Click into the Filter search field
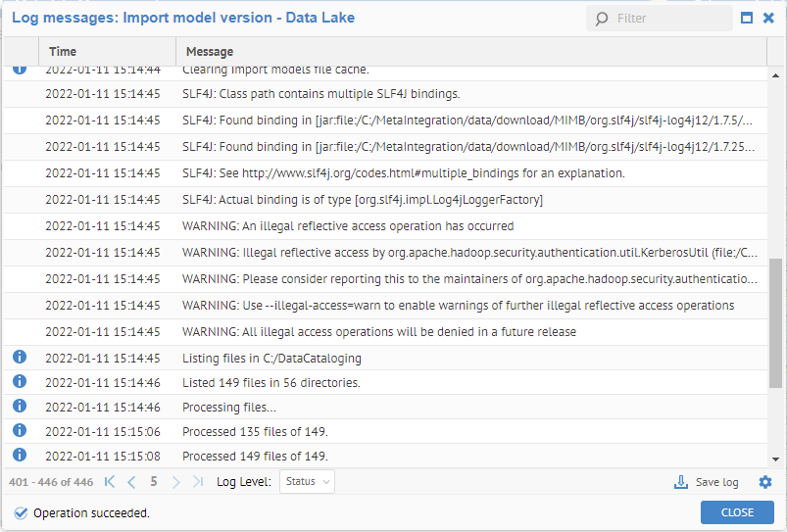Screen dimensions: 787x532 click(x=670, y=19)
